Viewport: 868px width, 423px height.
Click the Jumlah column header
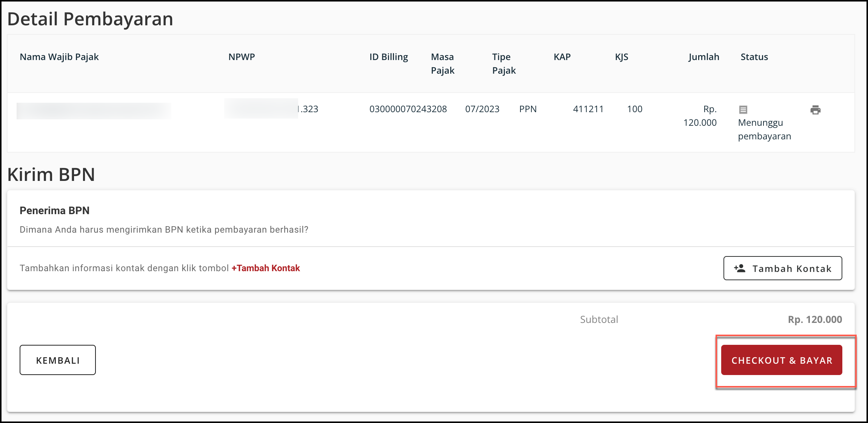(x=703, y=57)
